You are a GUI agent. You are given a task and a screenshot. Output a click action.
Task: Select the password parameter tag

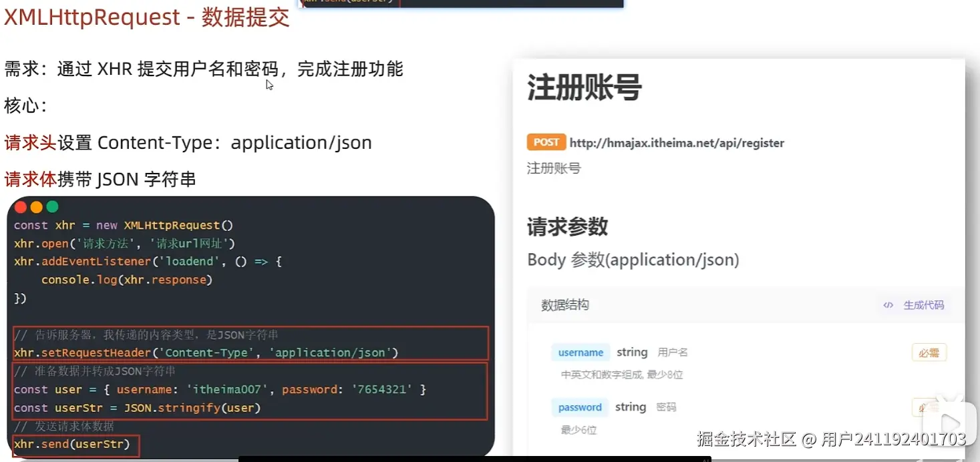pos(580,407)
